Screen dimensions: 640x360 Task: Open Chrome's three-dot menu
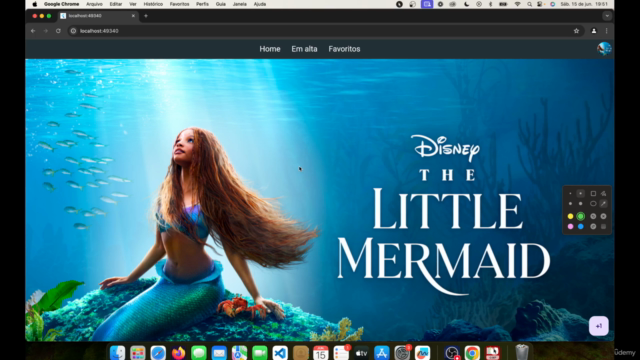pos(607,31)
